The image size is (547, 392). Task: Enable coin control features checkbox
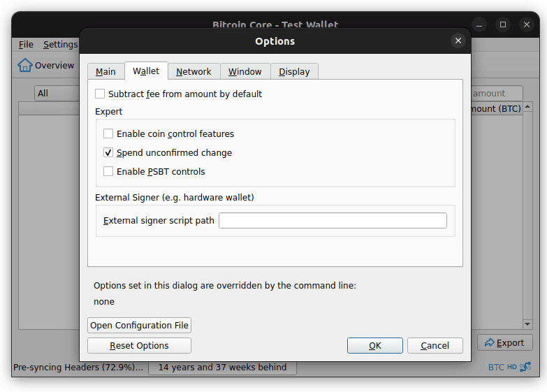(x=108, y=133)
